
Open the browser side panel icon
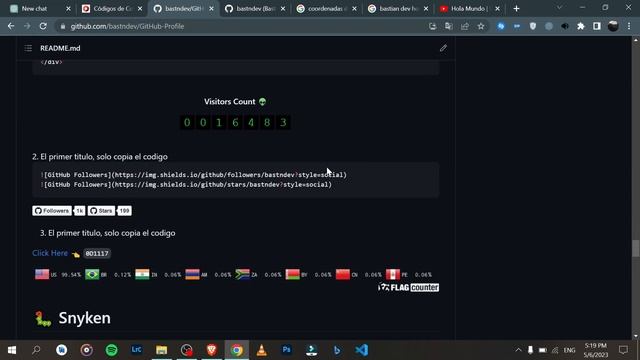pos(597,26)
